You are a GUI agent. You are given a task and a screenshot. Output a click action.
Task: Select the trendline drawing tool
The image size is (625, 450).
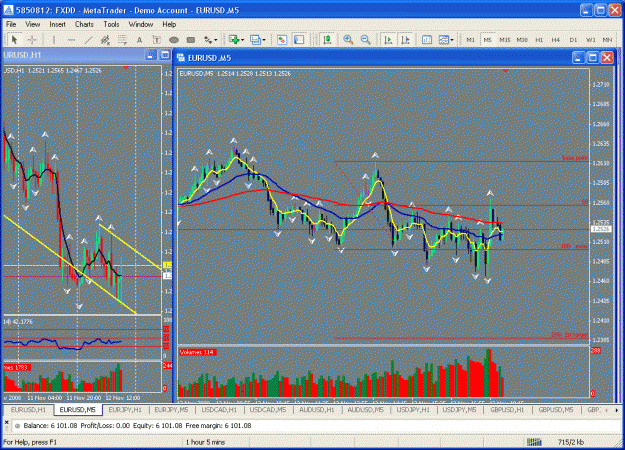pyautogui.click(x=88, y=39)
